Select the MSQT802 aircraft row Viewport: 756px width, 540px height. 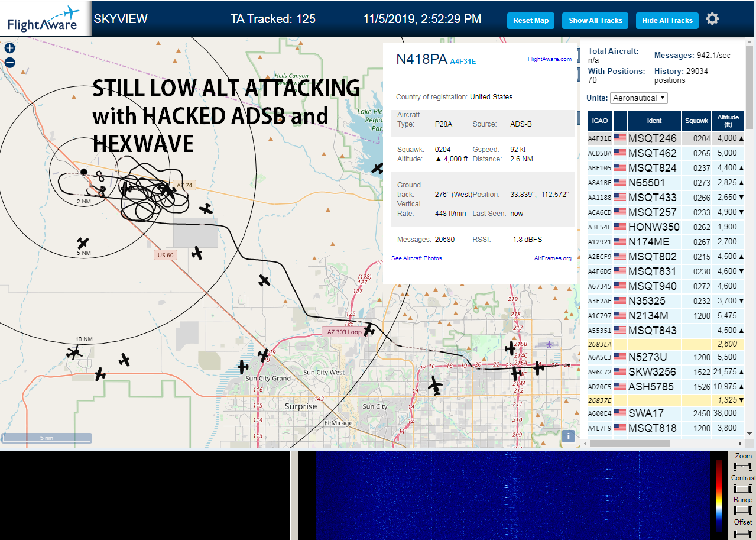click(x=666, y=257)
